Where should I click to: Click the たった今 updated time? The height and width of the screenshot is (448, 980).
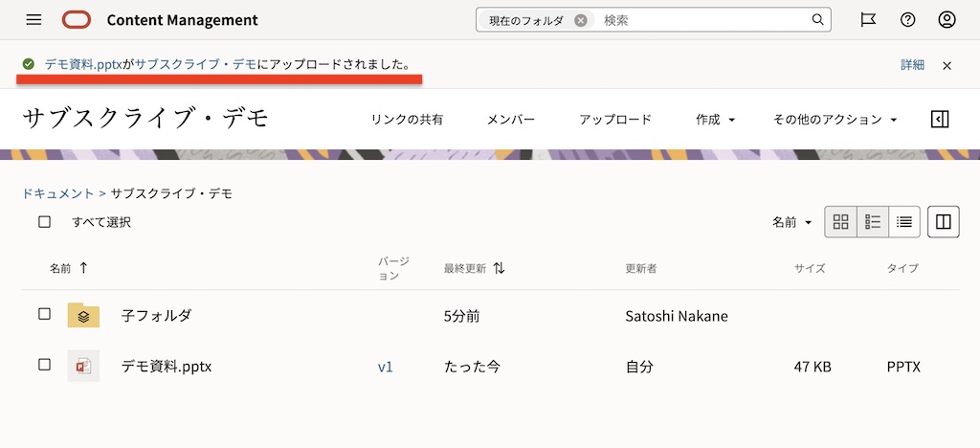click(472, 367)
